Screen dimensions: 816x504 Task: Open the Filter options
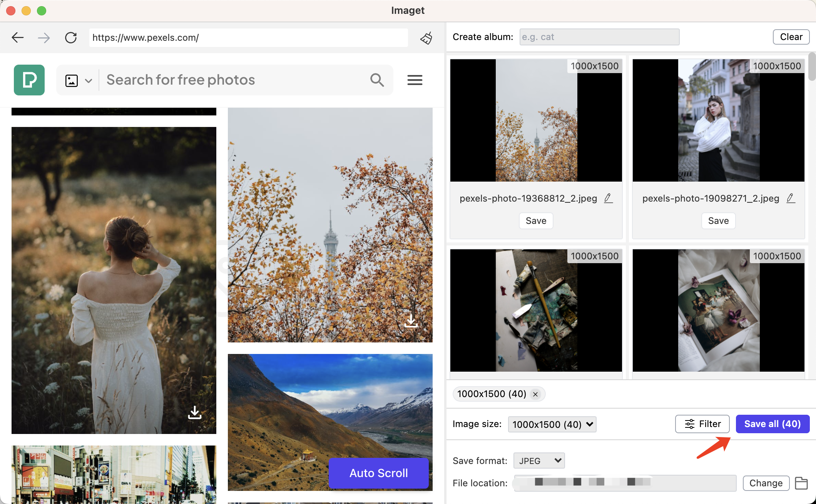coord(702,424)
